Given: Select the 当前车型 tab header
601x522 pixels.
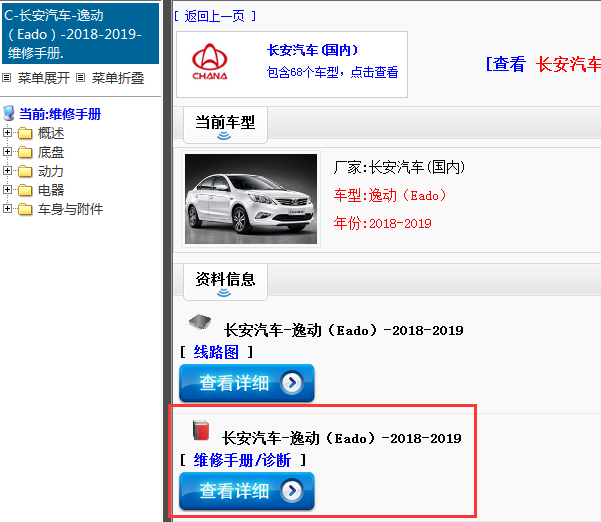Looking at the screenshot, I should [x=225, y=125].
